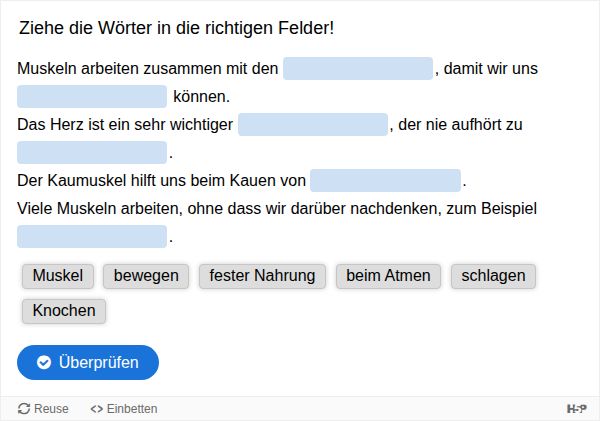Click the blank after "ein sehr wichtiger"
This screenshot has width=600, height=421.
point(313,125)
